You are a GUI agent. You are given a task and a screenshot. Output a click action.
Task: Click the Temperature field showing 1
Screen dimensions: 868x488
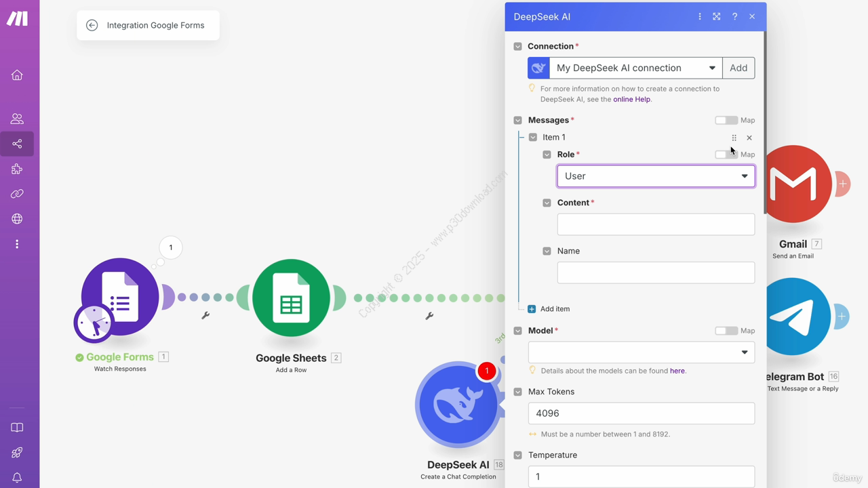642,476
